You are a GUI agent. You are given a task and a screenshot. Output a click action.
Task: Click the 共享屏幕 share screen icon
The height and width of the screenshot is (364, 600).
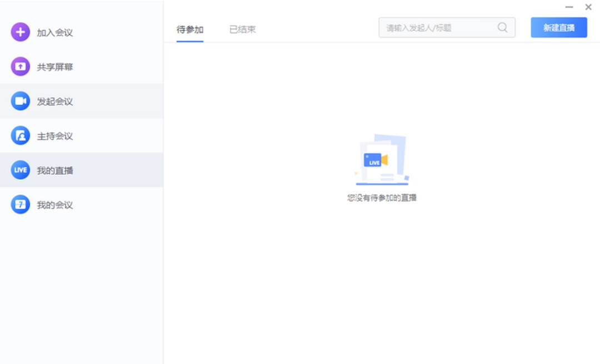[x=20, y=67]
